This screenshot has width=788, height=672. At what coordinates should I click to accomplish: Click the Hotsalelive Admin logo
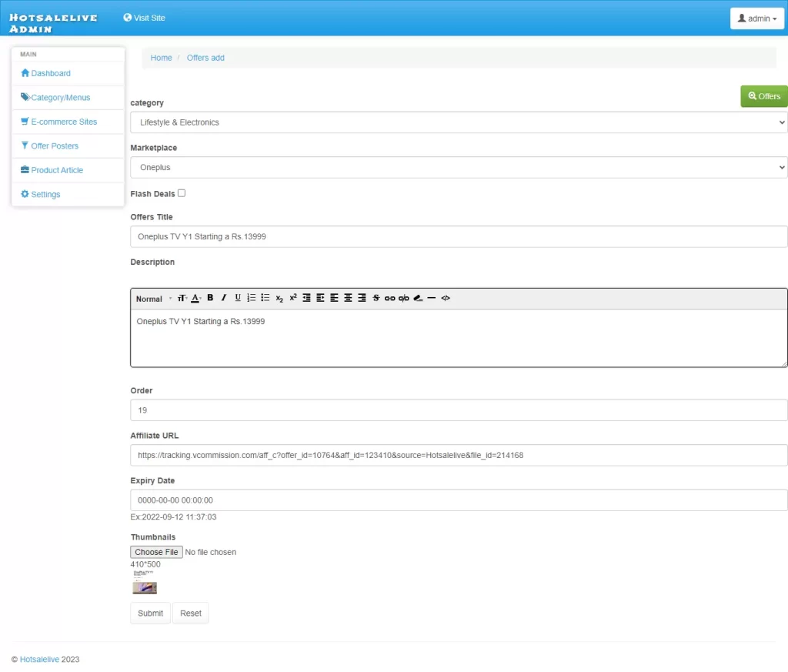pyautogui.click(x=53, y=23)
